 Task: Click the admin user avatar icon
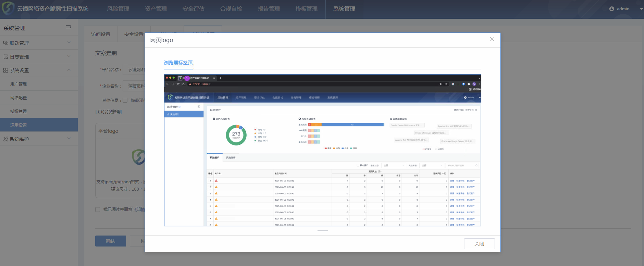click(x=611, y=9)
